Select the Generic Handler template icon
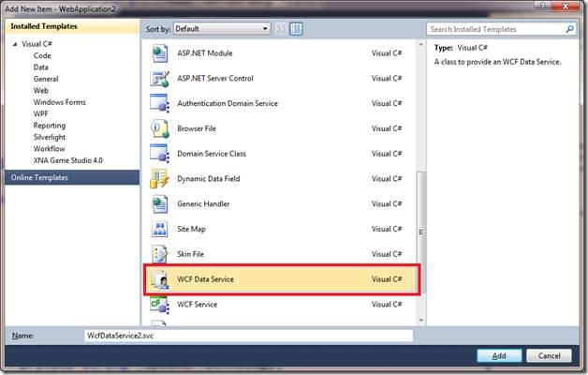The image size is (588, 375). [158, 204]
